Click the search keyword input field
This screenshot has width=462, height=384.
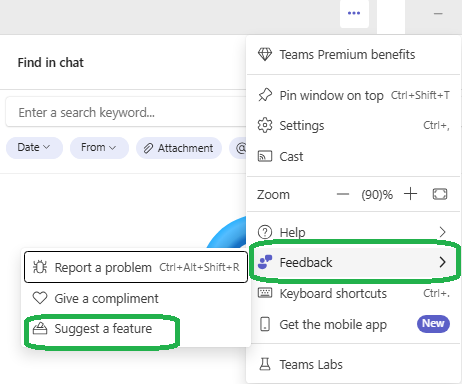[x=126, y=112]
